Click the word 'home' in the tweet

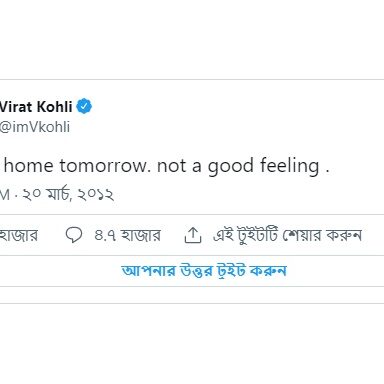28,166
